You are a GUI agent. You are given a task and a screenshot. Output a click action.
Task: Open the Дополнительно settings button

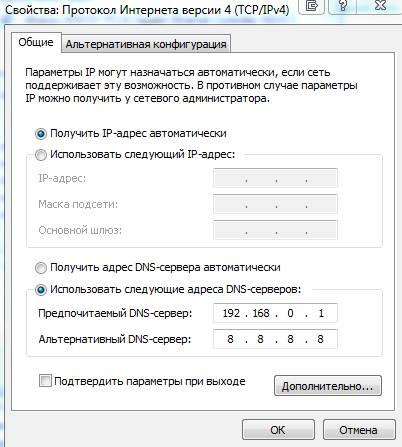click(328, 386)
